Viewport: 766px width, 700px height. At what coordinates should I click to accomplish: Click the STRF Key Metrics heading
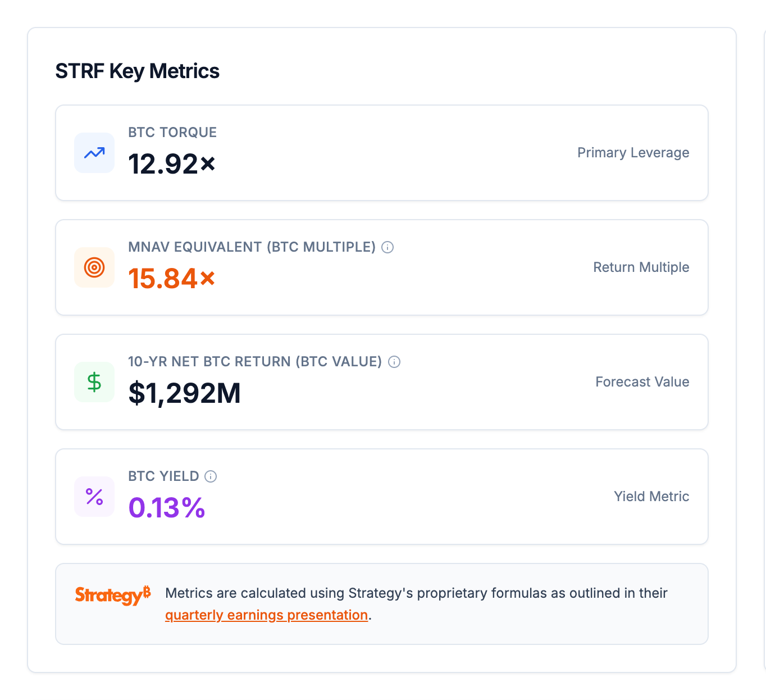[137, 71]
